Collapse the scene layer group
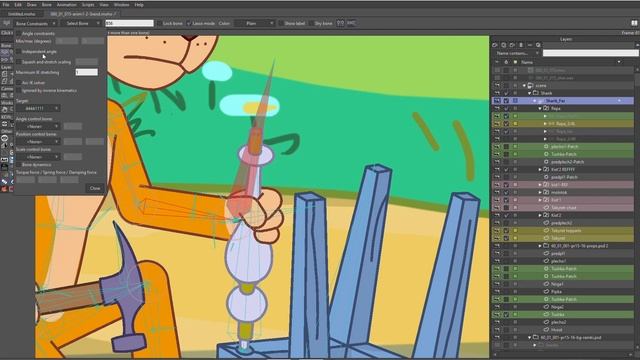The image size is (640, 360). pyautogui.click(x=524, y=86)
